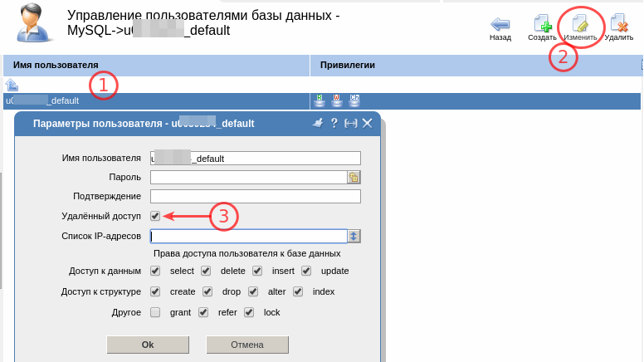Click the Создать new user icon
The height and width of the screenshot is (362, 644).
click(x=542, y=23)
